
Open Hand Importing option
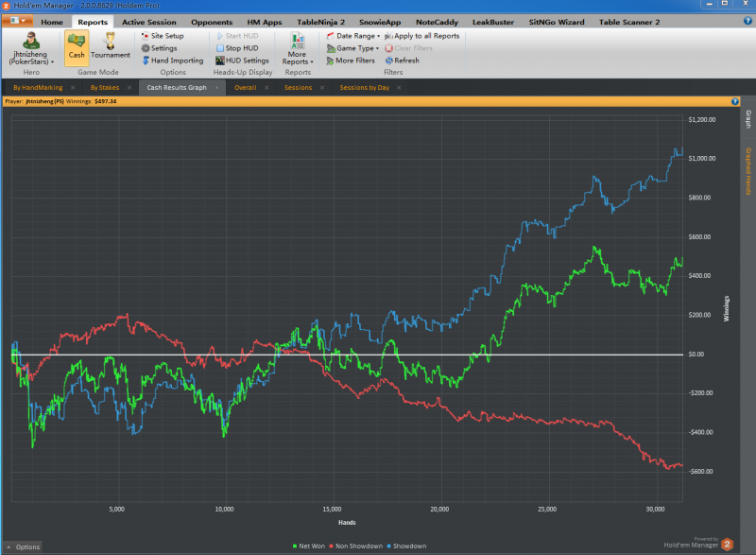172,61
